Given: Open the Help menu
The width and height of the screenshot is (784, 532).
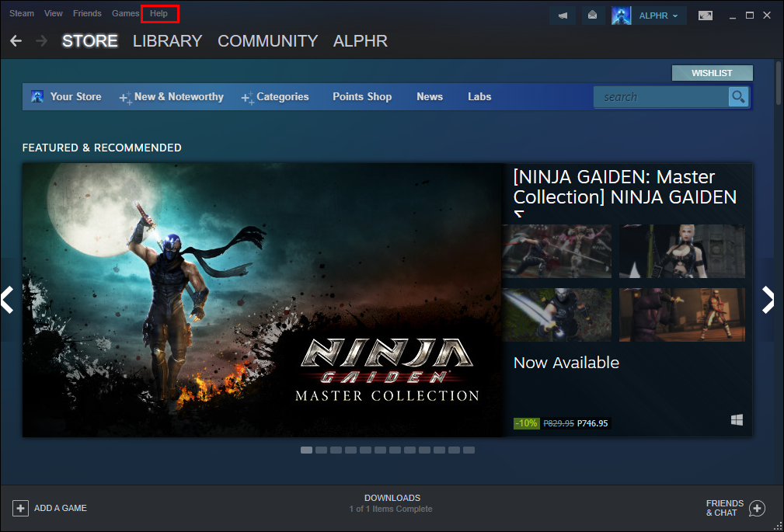Looking at the screenshot, I should click(159, 13).
